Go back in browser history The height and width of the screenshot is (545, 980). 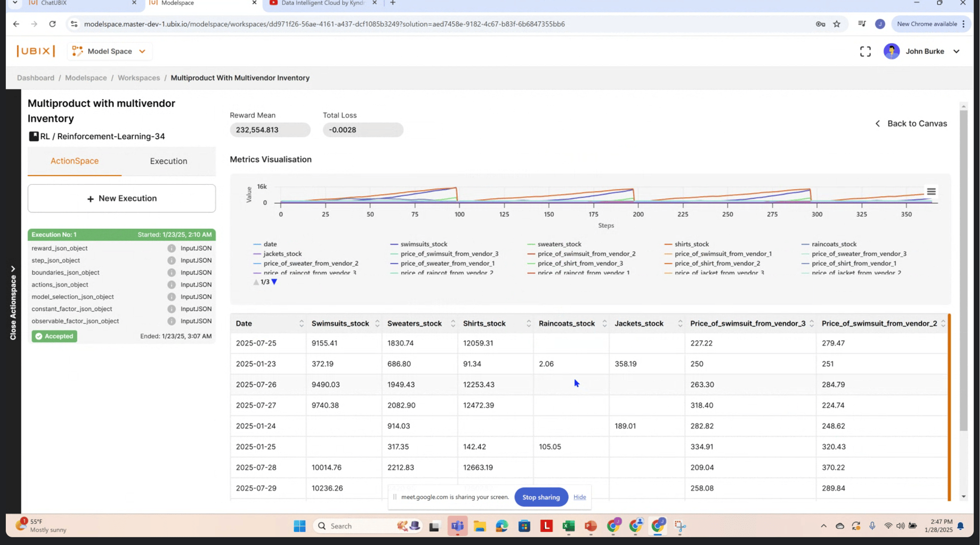point(16,24)
